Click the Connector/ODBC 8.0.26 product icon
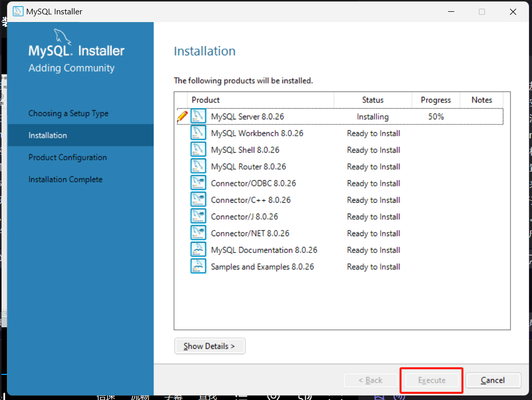 point(198,183)
